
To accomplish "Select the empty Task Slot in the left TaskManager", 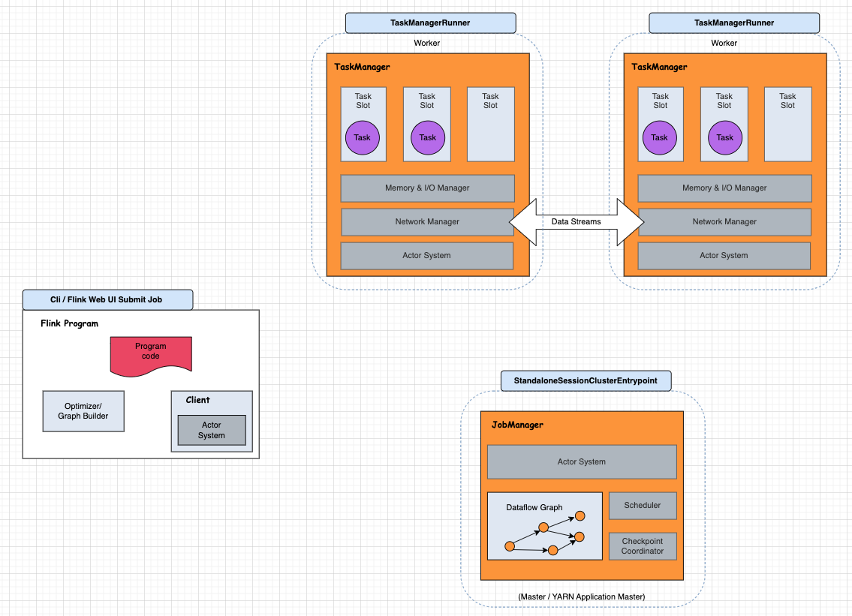I will (x=491, y=125).
